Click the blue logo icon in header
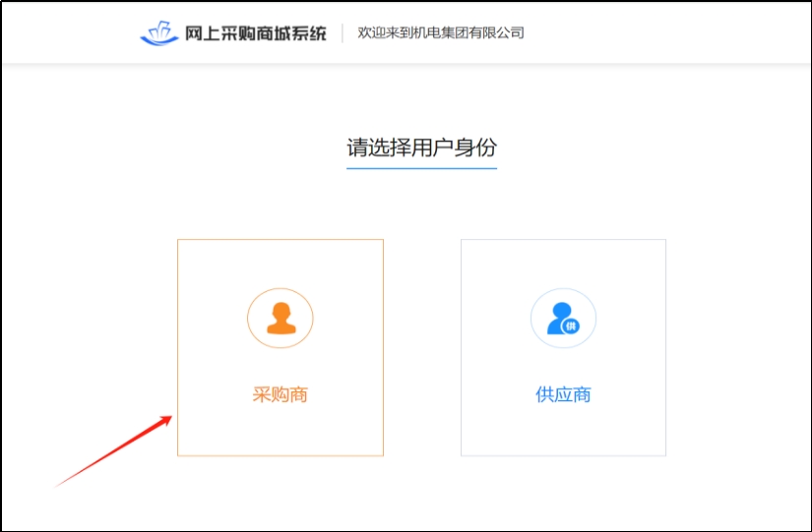This screenshot has height=532, width=812. [x=159, y=33]
